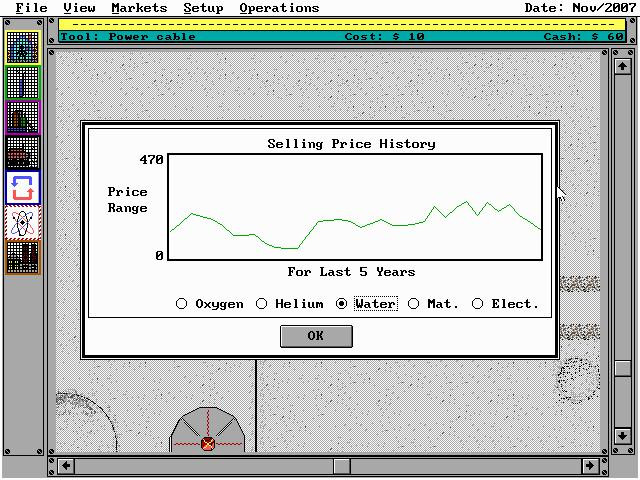Pick the purple-bordered buildings icon
640x480 pixels.
(x=22, y=118)
